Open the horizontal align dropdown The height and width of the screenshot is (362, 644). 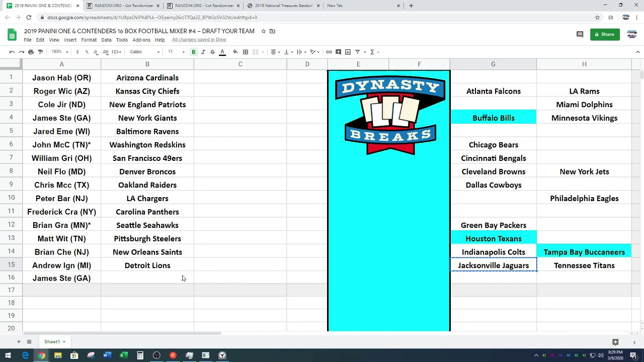(x=275, y=52)
